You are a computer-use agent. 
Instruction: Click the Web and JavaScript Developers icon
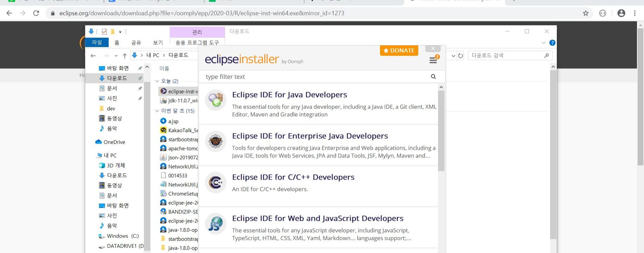tap(216, 224)
